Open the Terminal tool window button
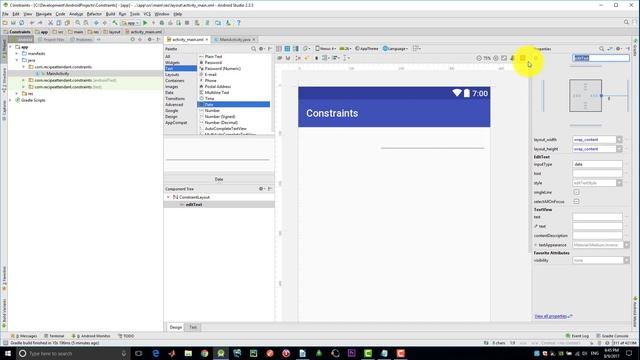The width and height of the screenshot is (640, 360). point(54,336)
